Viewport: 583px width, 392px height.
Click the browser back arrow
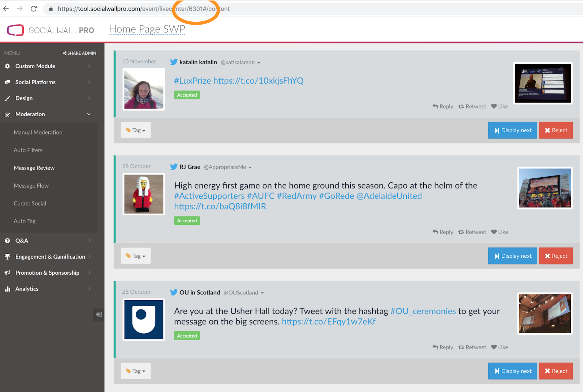click(6, 9)
